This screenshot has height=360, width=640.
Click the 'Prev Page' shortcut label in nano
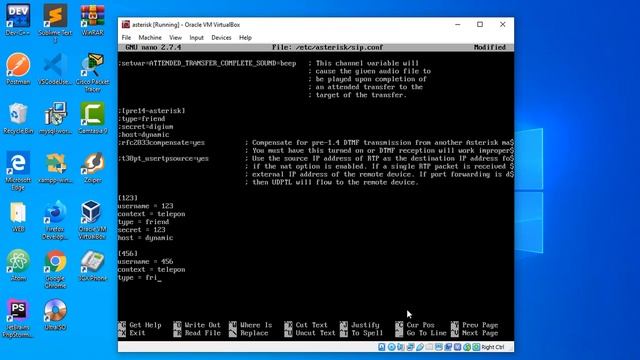480,325
